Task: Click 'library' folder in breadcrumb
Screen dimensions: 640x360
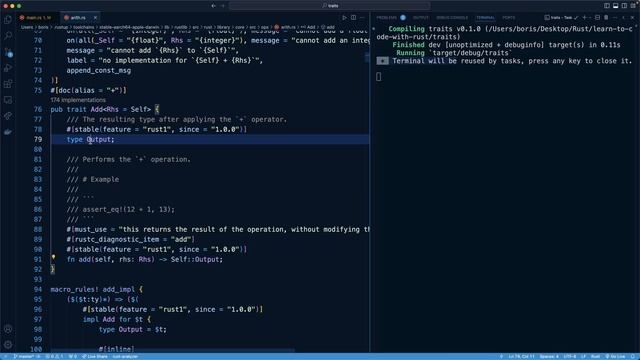Action: click(x=223, y=27)
